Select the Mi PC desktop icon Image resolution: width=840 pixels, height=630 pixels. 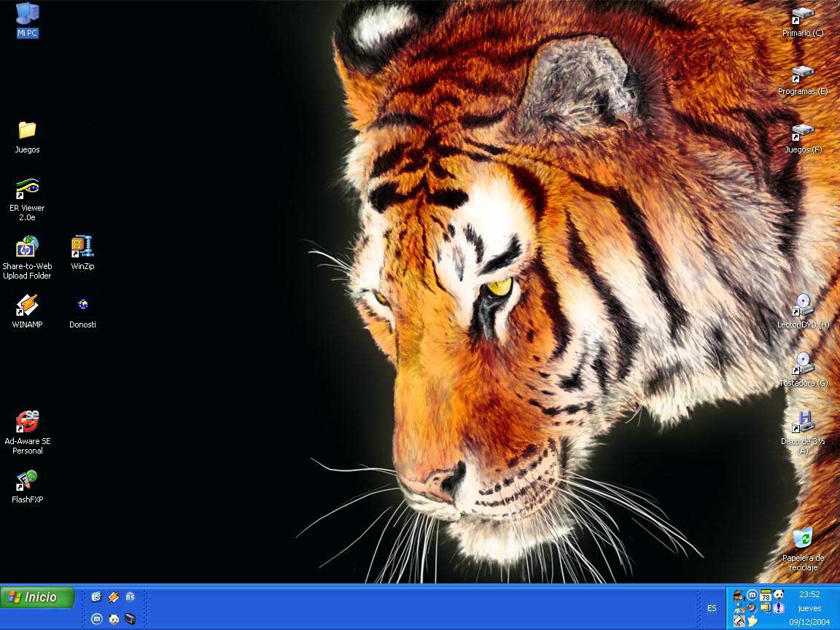(x=27, y=14)
